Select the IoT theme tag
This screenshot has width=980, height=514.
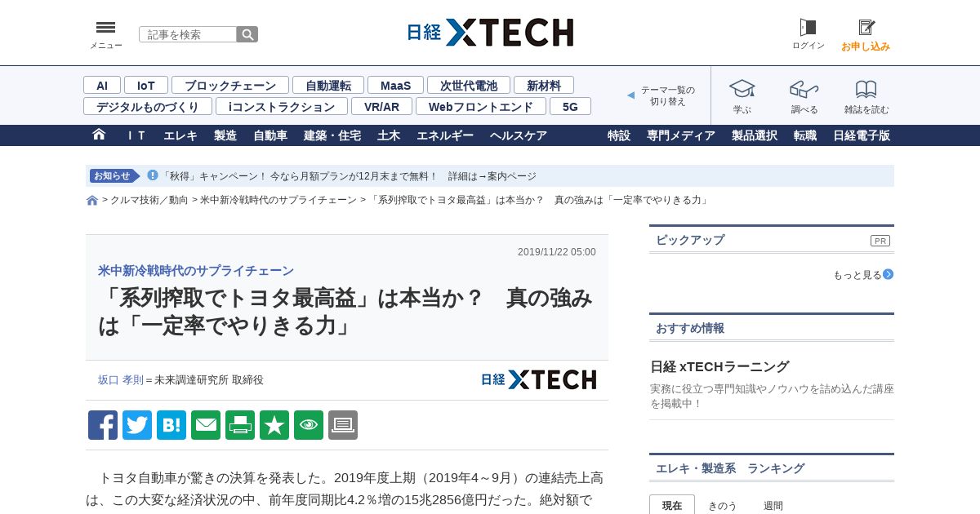tap(146, 85)
